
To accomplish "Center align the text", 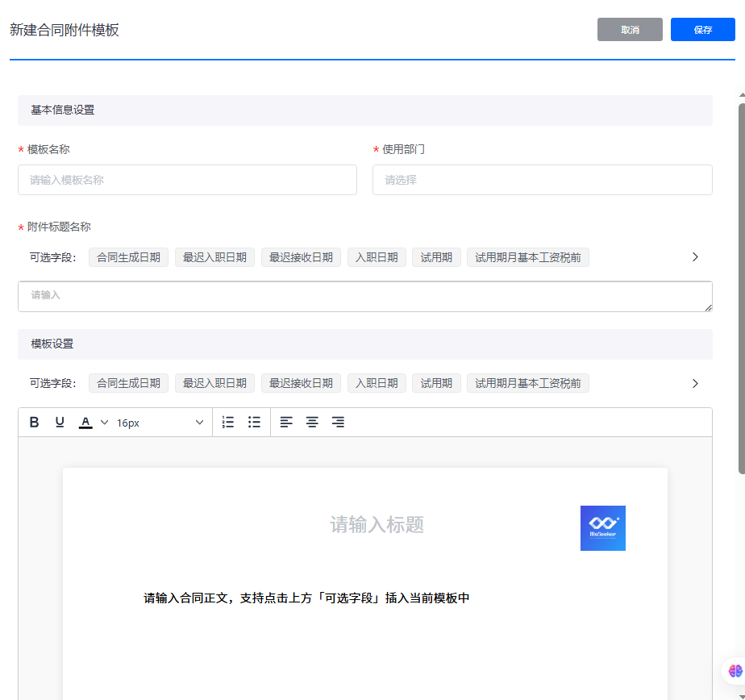I will tap(312, 422).
